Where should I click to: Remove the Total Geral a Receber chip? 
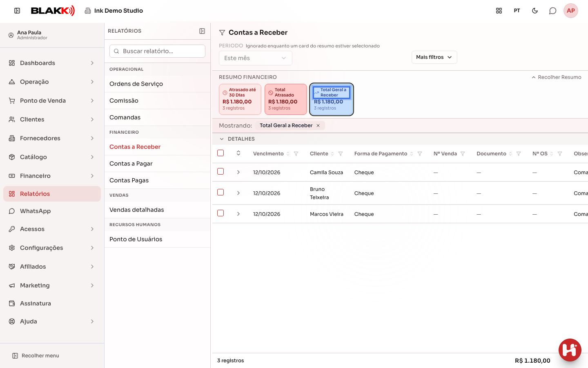tap(318, 126)
